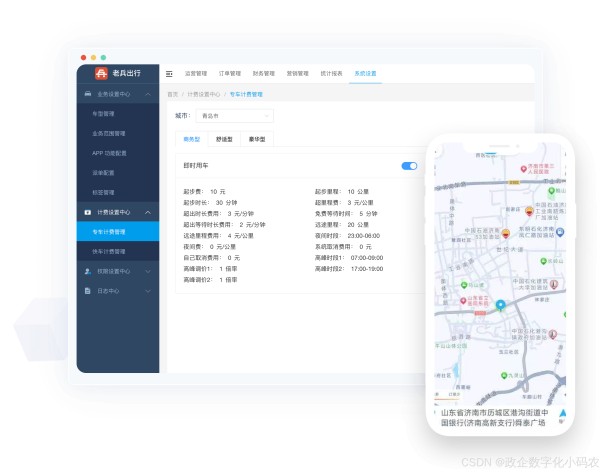This screenshot has width=600, height=472.
Task: Select 专车计费管理 in the sidebar
Action: coord(118,232)
